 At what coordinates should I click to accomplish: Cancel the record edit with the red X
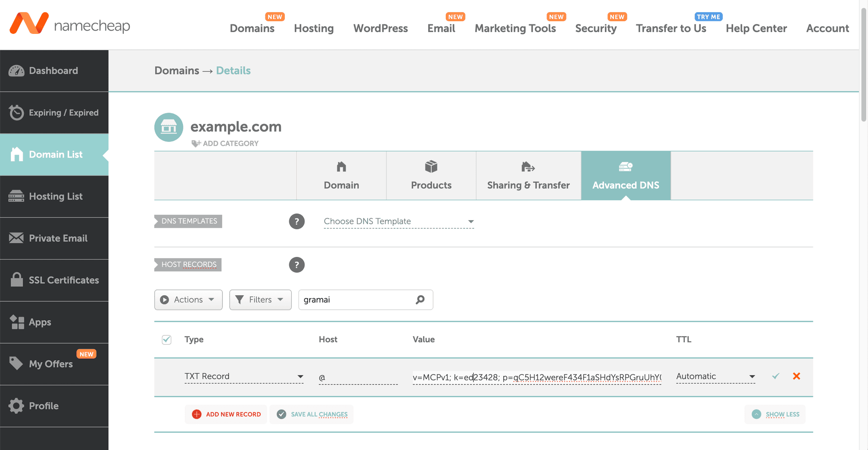pyautogui.click(x=797, y=376)
